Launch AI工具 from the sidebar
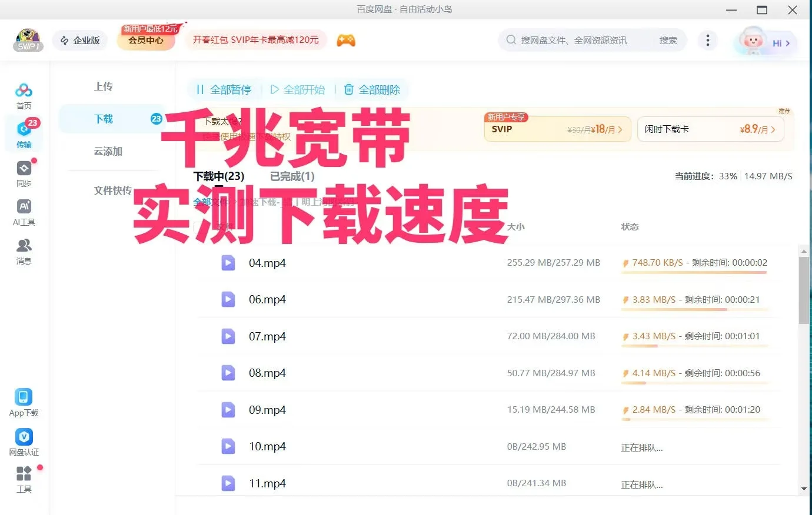 (24, 212)
